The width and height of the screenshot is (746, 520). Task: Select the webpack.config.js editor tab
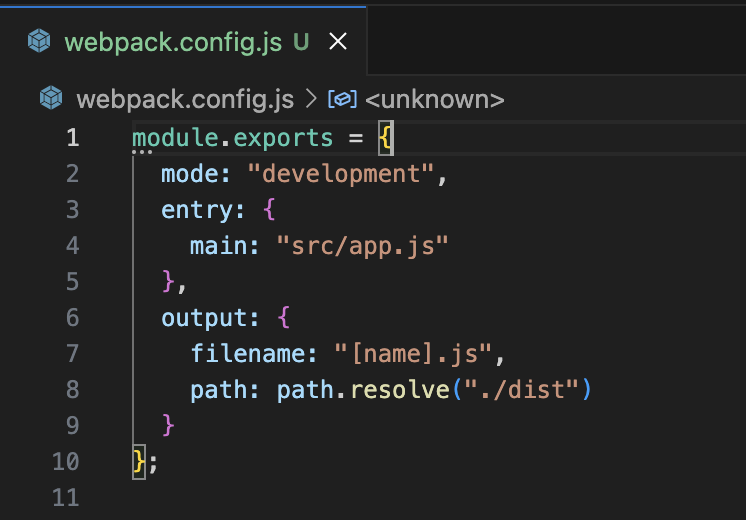click(183, 41)
